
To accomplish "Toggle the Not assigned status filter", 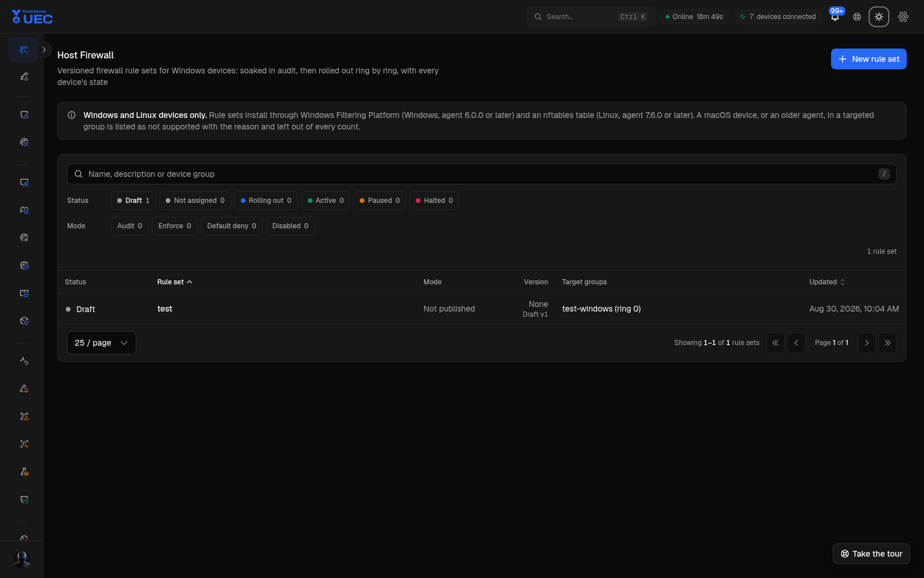I will coord(195,201).
